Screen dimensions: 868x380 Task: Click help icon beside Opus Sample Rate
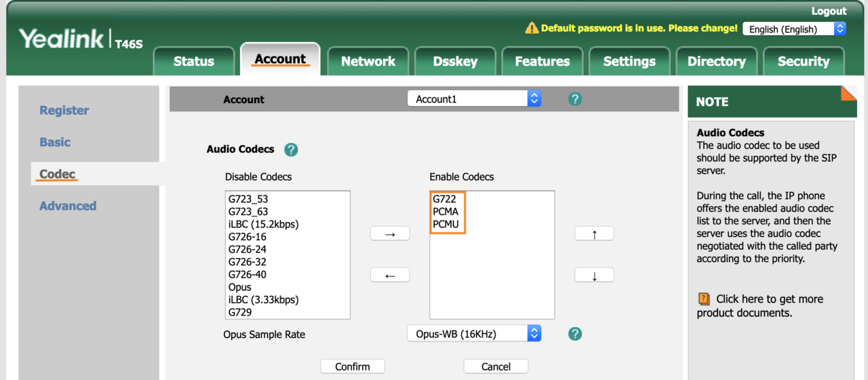(x=575, y=334)
